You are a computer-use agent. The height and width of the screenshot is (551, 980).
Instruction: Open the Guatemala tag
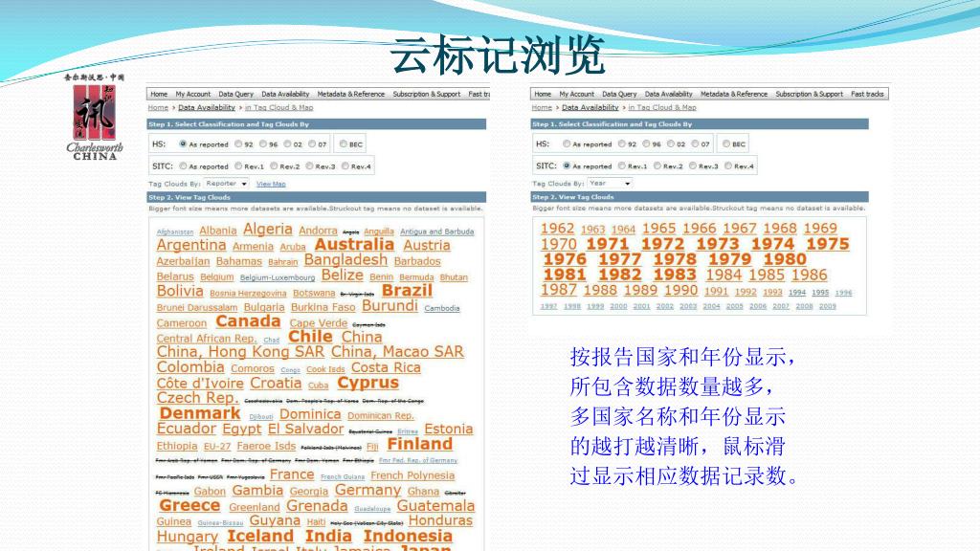(x=435, y=506)
